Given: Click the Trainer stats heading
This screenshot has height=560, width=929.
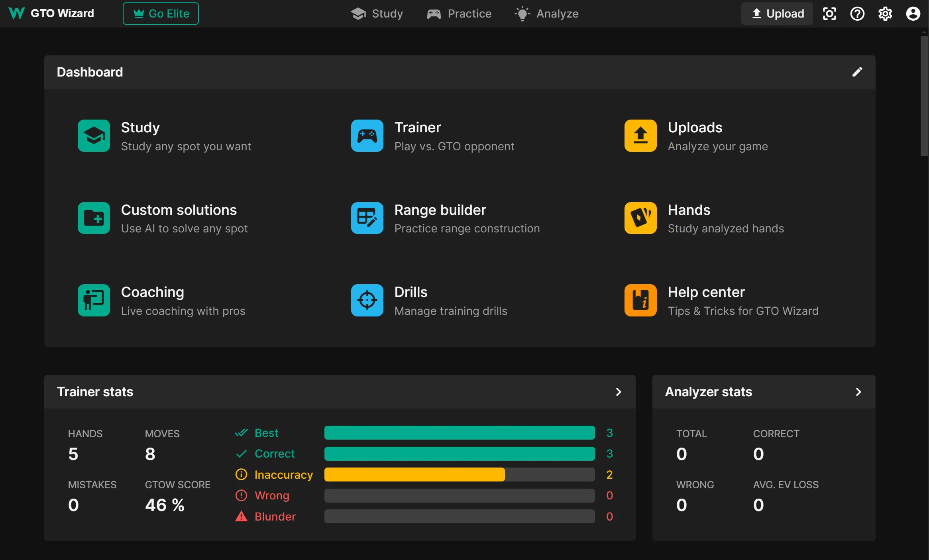Looking at the screenshot, I should pyautogui.click(x=95, y=392).
